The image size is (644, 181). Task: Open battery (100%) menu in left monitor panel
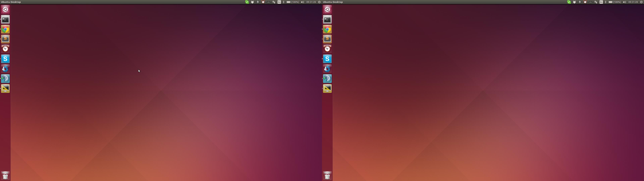293,2
